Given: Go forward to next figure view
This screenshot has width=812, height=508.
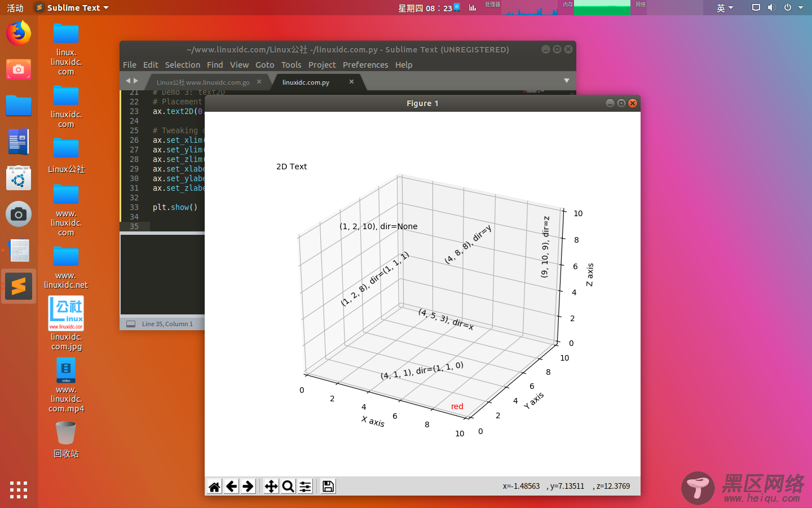Looking at the screenshot, I should point(248,486).
